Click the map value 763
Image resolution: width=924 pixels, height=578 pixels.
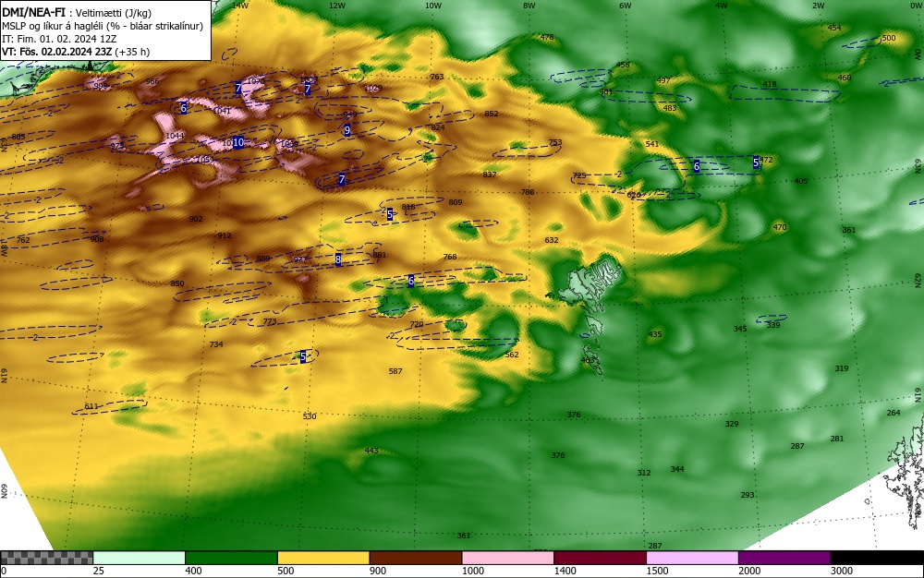coord(437,77)
